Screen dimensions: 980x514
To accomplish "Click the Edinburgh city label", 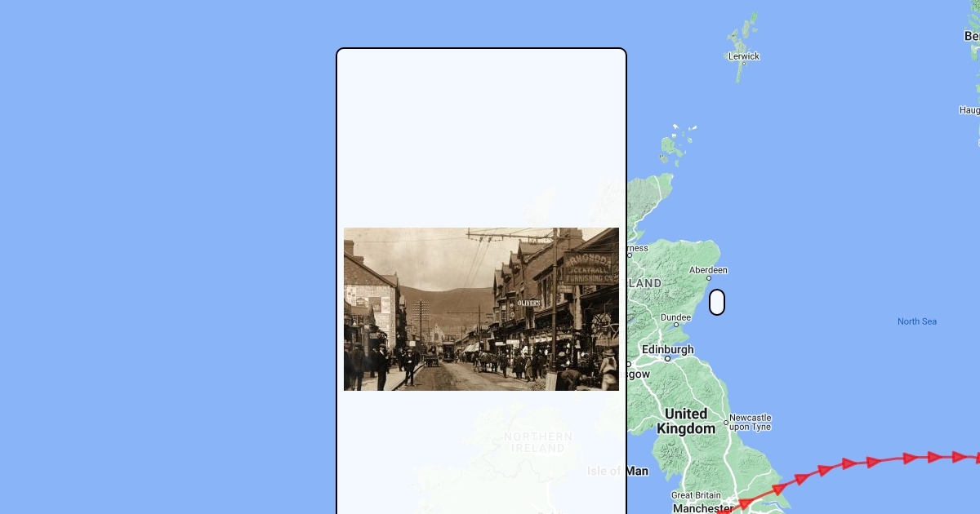I will pos(668,349).
